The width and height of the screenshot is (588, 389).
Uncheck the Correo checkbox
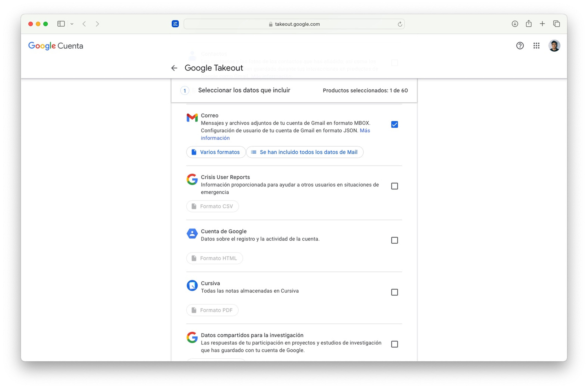click(394, 125)
